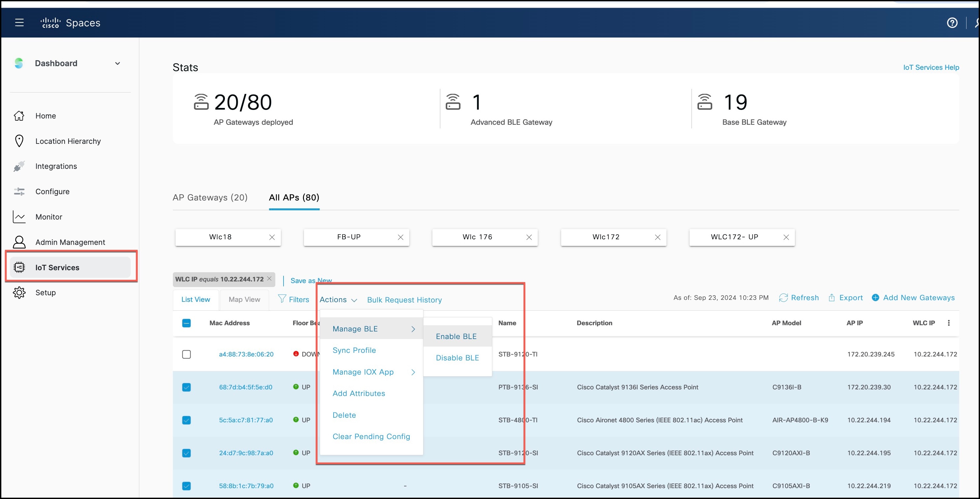Open Bulk Request History
980x499 pixels.
click(404, 300)
